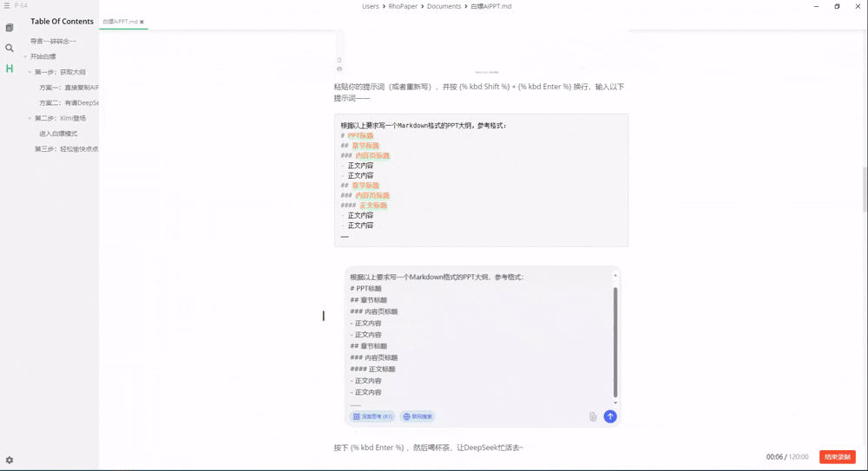
Task: Click the scrollbar inside the DeepSeek image
Action: (x=615, y=342)
